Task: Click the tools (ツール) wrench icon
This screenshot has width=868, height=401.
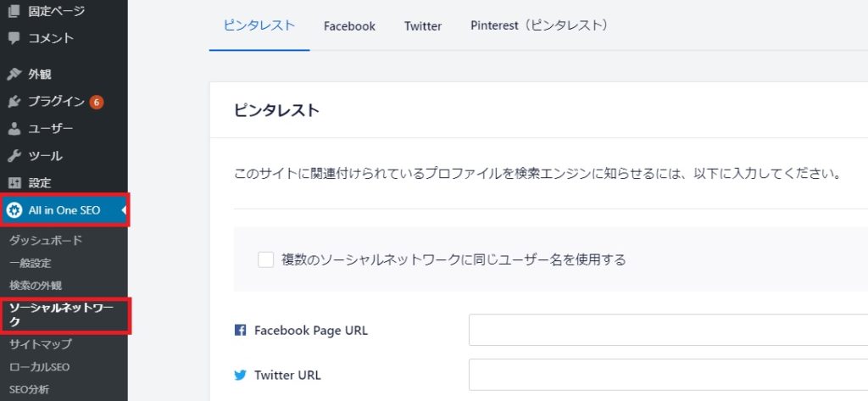Action: coord(14,156)
